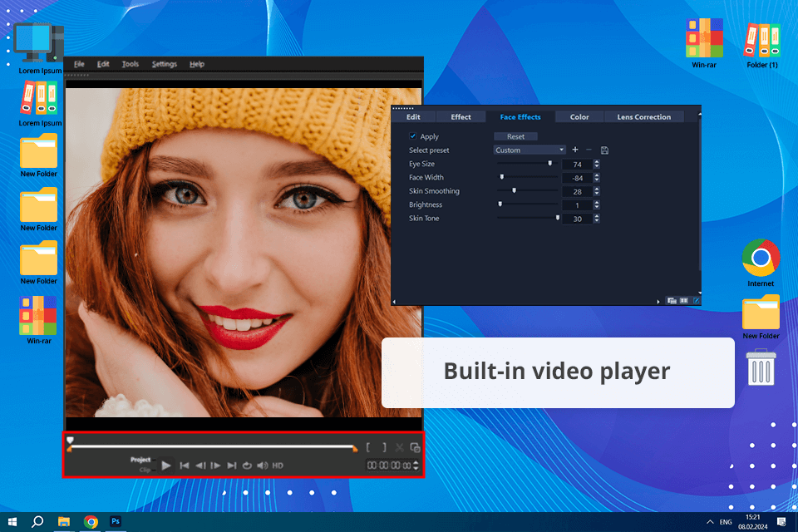This screenshot has height=532, width=798.
Task: Expand the system tray hidden icons chevron
Action: tap(710, 522)
